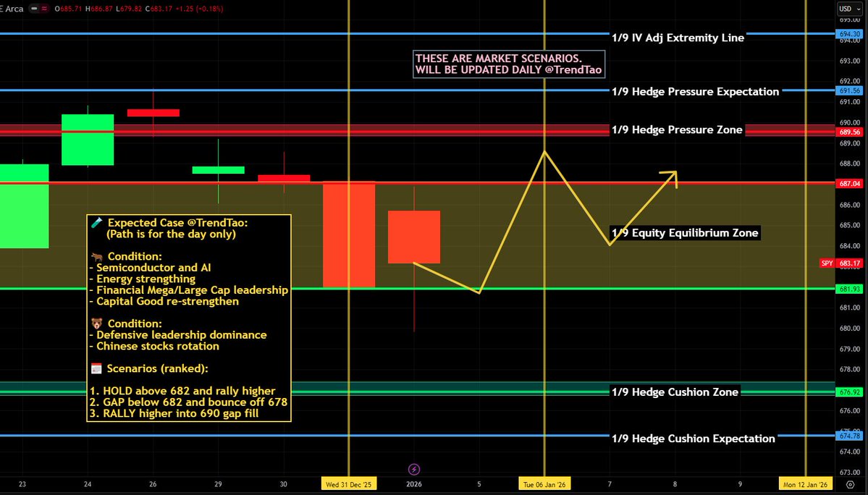Select the small green candle above date 29
The width and height of the screenshot is (868, 495).
click(218, 170)
